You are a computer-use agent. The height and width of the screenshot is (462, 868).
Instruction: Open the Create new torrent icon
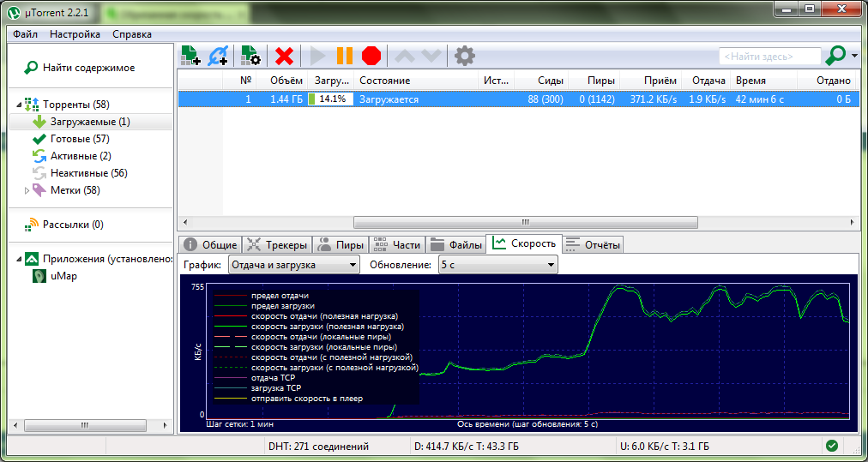pos(250,56)
